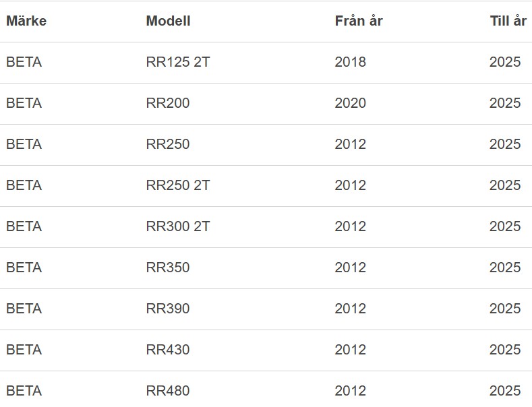Click the 2018 from-year cell

(x=350, y=62)
